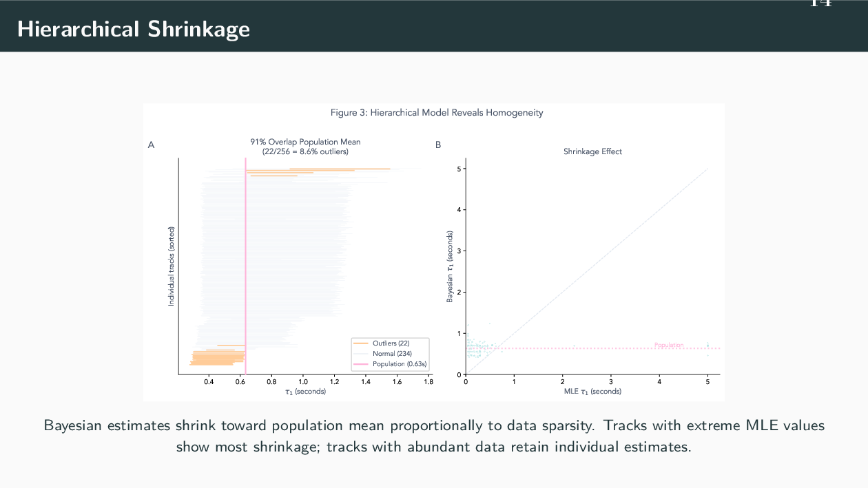Click the pink "Population" label in panel B
This screenshot has height=488, width=868.
[x=669, y=345]
